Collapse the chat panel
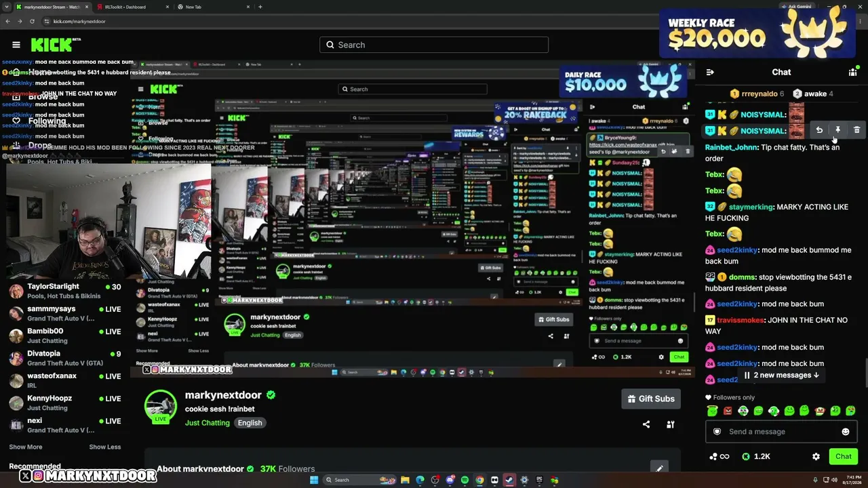The width and height of the screenshot is (868, 488). (710, 72)
